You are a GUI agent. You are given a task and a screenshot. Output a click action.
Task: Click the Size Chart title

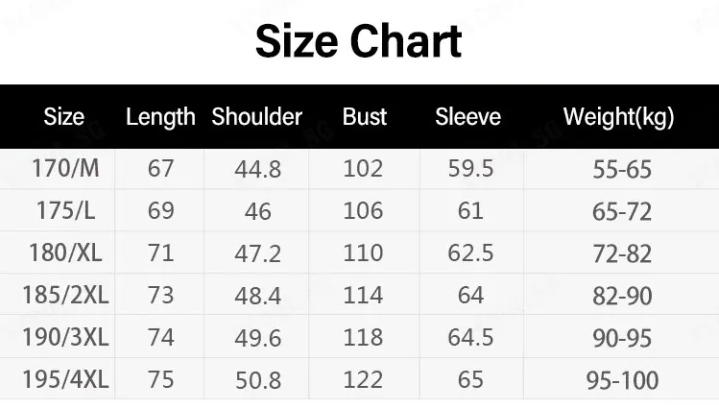(x=358, y=41)
